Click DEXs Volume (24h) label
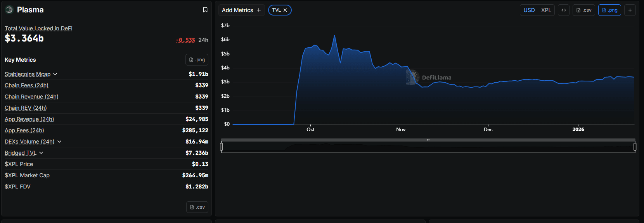 [x=29, y=142]
